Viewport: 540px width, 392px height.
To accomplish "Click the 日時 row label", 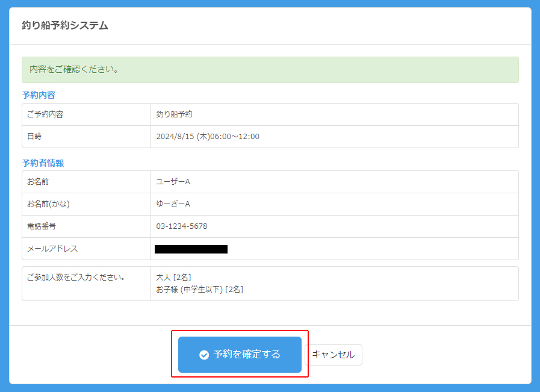I will tap(34, 137).
